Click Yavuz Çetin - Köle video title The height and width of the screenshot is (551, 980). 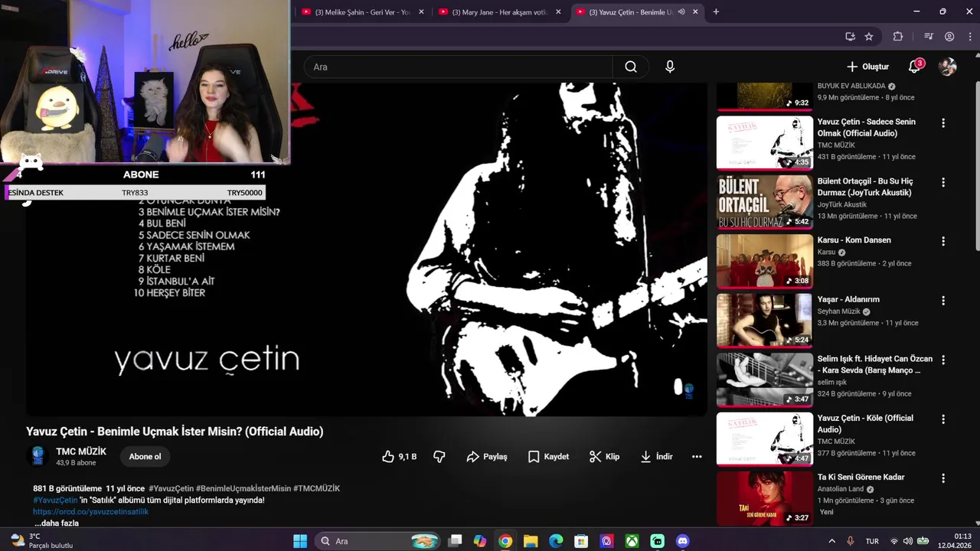tap(865, 424)
